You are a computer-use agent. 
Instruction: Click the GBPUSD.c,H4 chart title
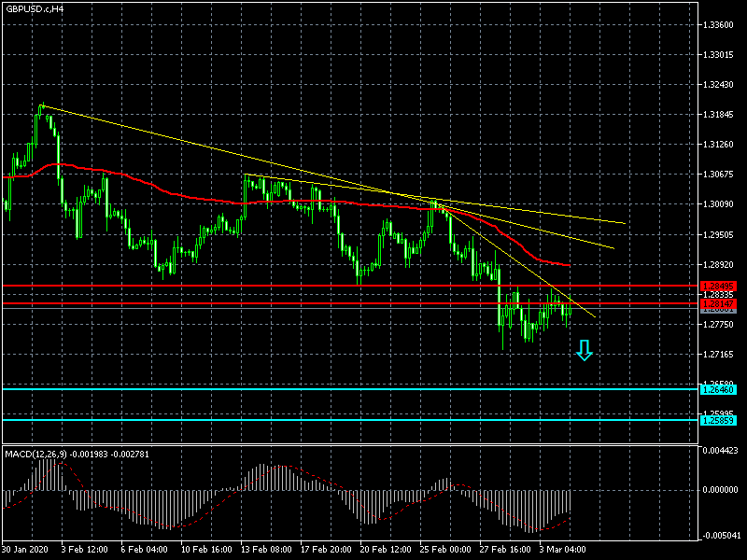click(35, 8)
